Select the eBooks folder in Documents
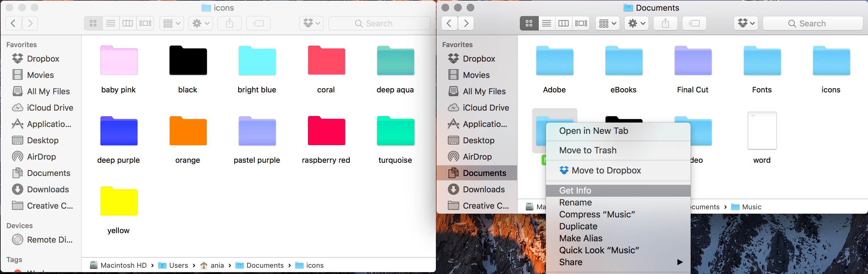Viewport: 868px width, 274px height. [624, 60]
